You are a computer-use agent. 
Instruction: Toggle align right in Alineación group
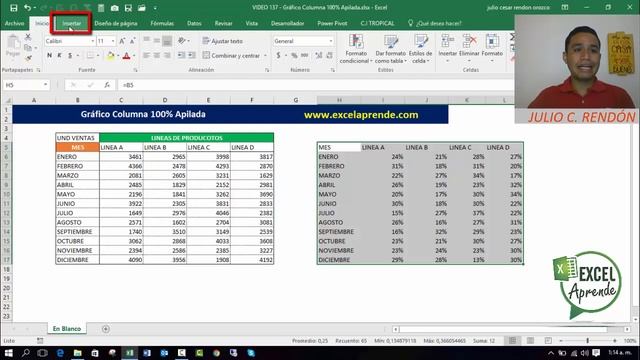pos(167,55)
